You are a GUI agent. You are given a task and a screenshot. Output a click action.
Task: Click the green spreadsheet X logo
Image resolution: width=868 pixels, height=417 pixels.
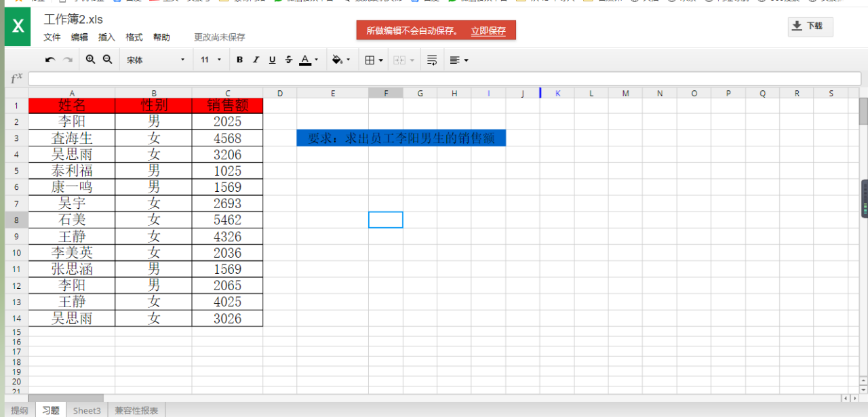(18, 26)
